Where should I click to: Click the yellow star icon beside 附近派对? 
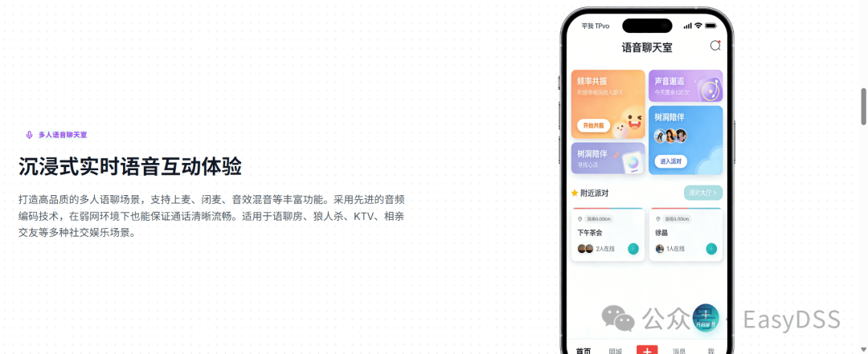tap(575, 193)
